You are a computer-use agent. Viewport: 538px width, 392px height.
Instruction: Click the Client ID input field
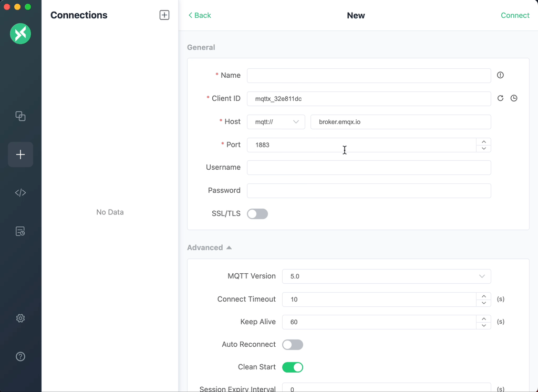point(369,99)
